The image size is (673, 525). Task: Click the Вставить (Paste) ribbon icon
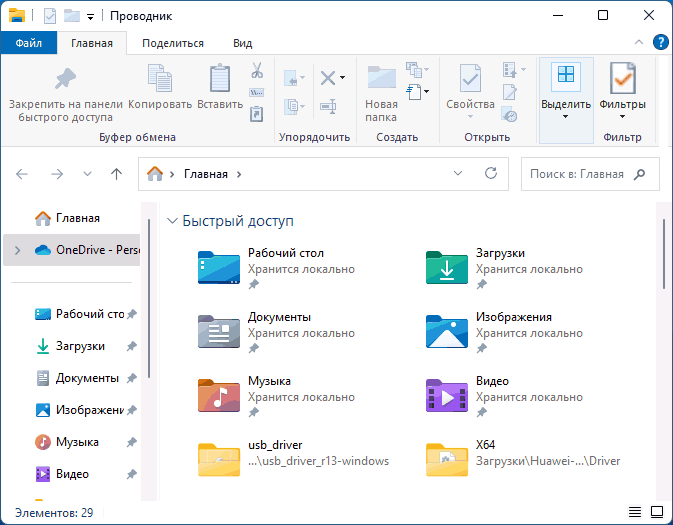[x=220, y=78]
